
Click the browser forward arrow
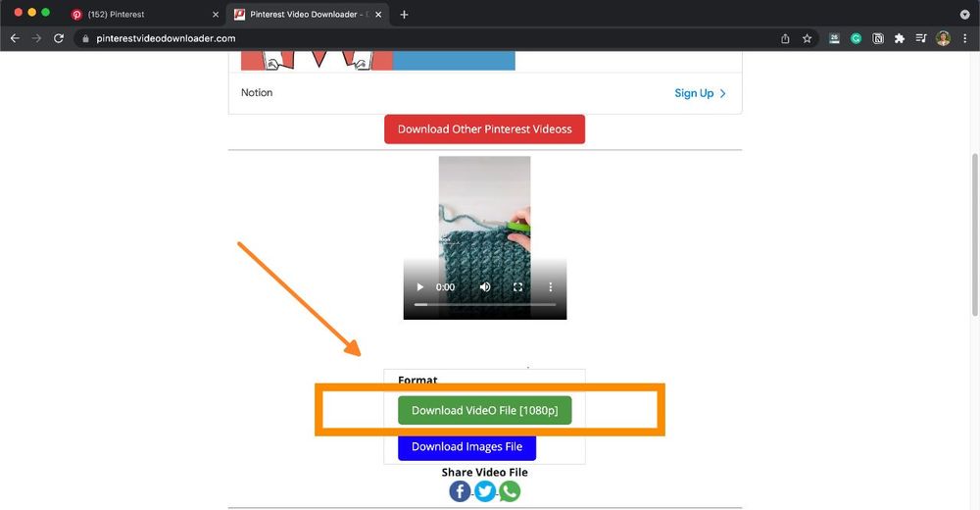[37, 38]
